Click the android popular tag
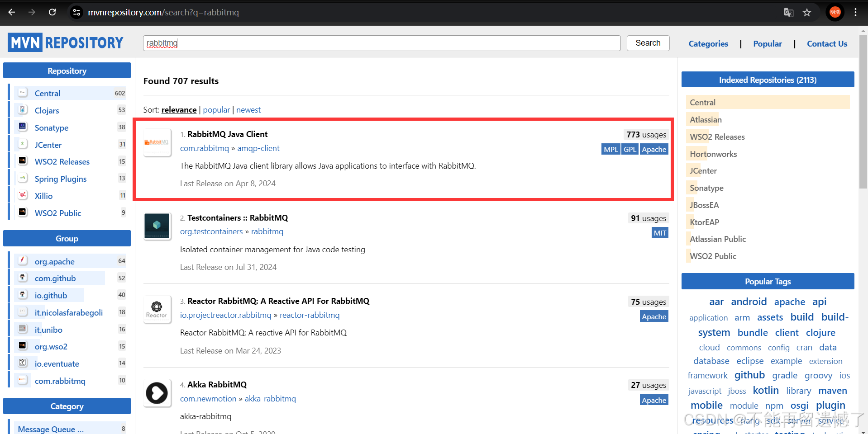Screen dimensions: 868x434 coord(749,302)
